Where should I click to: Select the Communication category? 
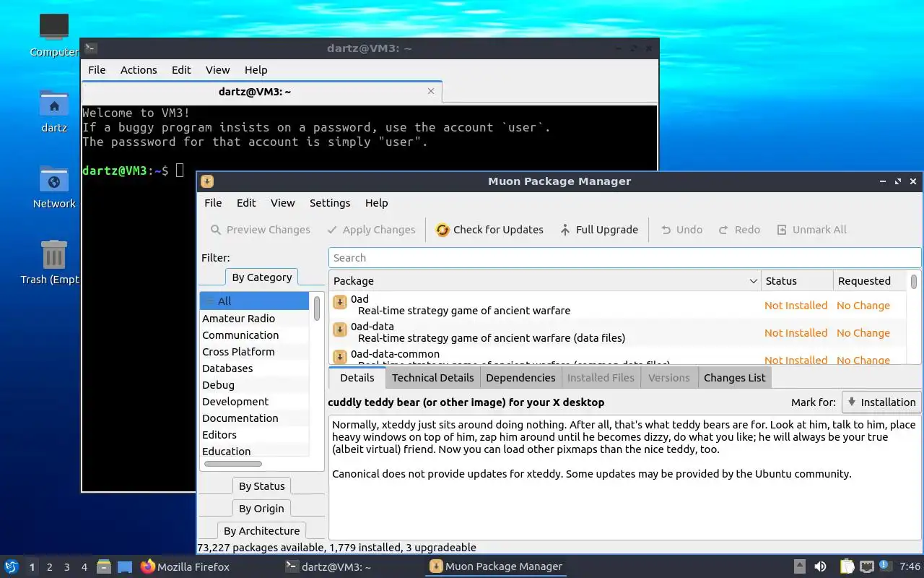pos(254,335)
